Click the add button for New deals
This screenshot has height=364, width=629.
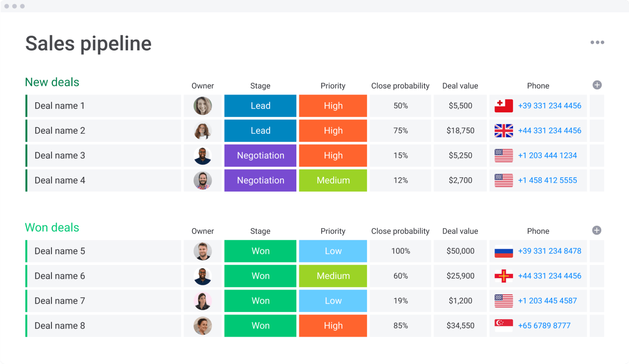coord(597,85)
